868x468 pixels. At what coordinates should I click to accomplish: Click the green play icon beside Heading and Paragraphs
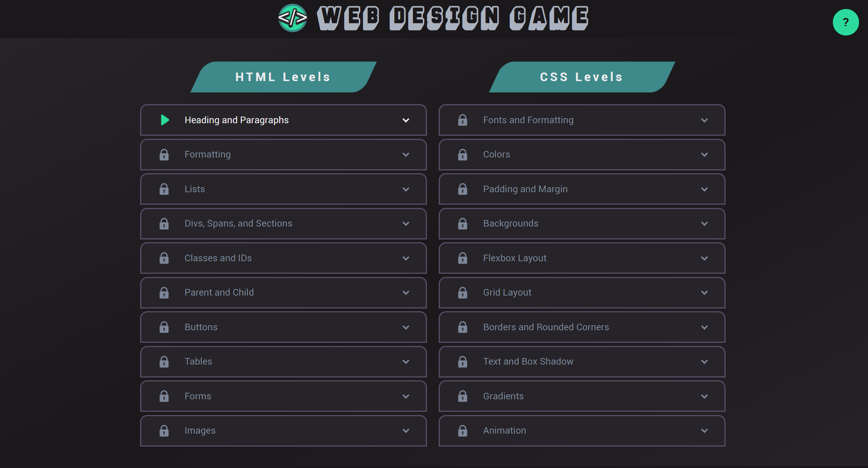click(165, 120)
